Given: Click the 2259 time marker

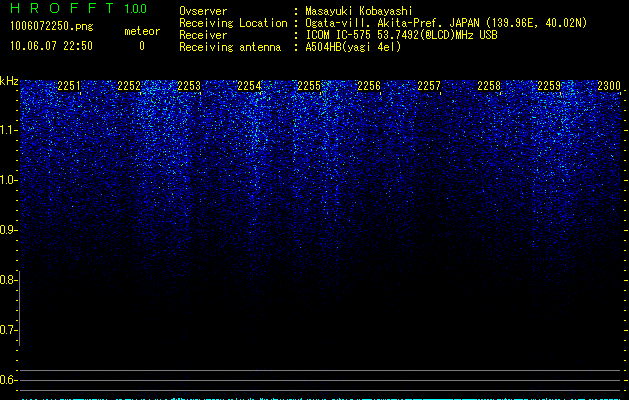Looking at the screenshot, I should [x=549, y=86].
